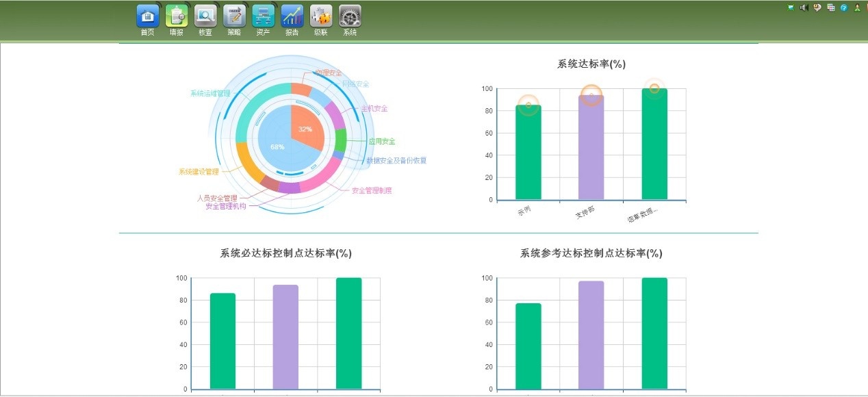Click the speaker sound icon
868x397 pixels.
(804, 8)
